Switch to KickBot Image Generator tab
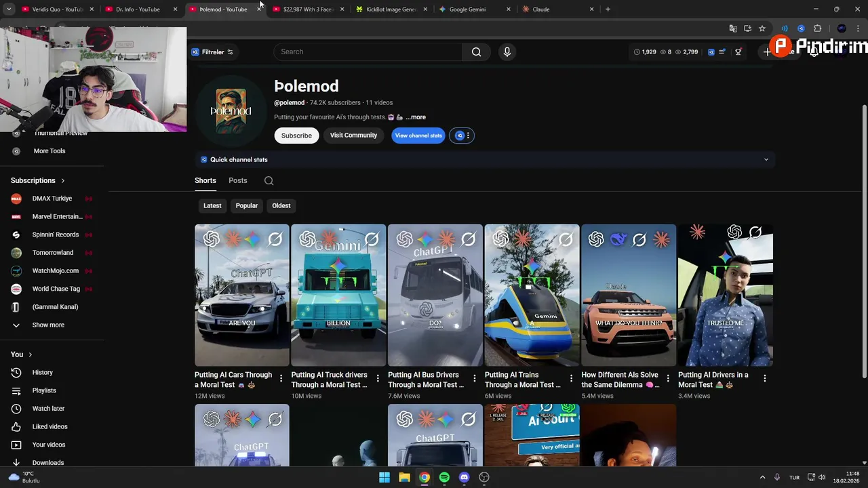 391,9
